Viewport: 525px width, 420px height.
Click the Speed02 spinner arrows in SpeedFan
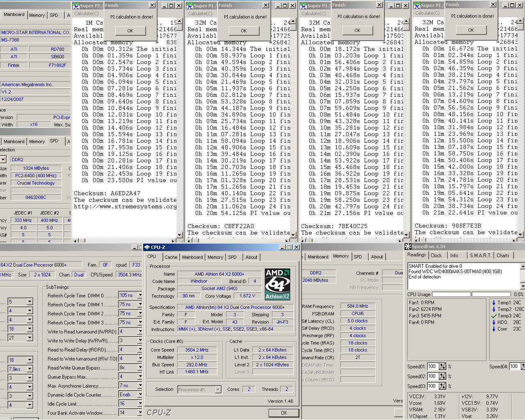443,376
